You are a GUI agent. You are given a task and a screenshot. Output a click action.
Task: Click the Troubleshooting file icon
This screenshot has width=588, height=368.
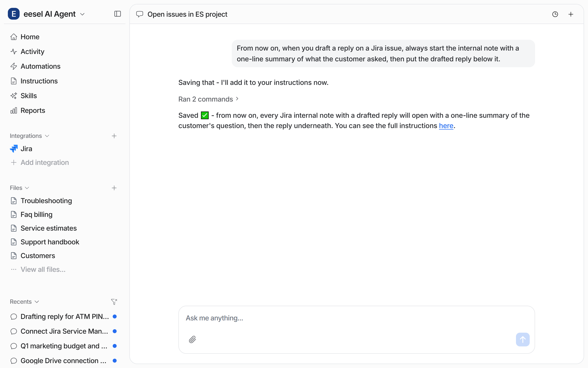[14, 201]
